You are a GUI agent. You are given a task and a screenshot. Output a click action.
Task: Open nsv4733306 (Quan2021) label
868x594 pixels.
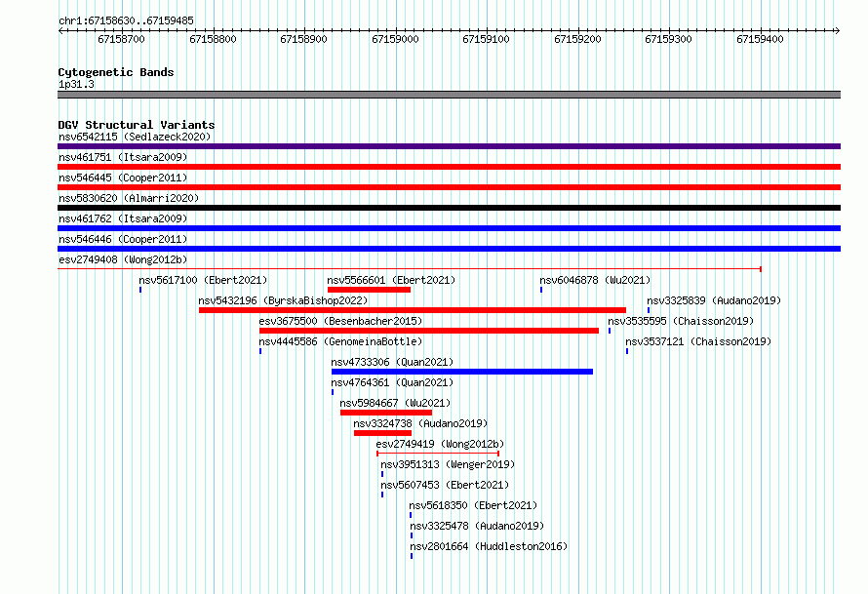392,362
